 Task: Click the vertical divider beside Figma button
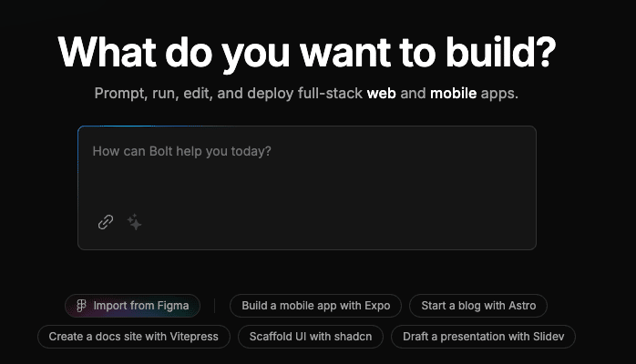pyautogui.click(x=215, y=306)
